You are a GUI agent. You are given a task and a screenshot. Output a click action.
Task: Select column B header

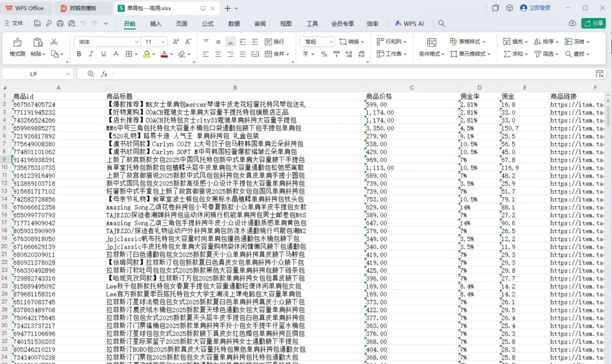point(235,88)
